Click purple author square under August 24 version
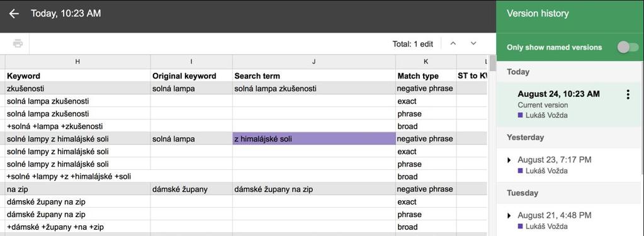Viewport: 644px width, 236px height. pos(521,115)
